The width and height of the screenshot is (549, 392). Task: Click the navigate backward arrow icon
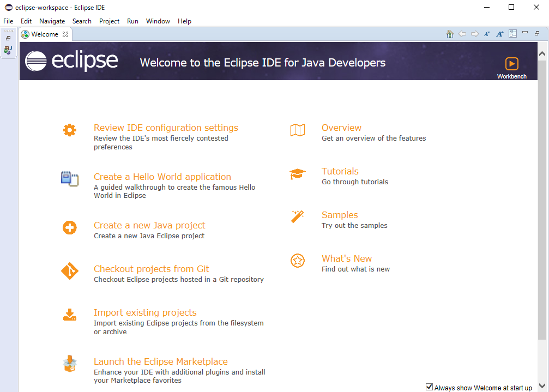coord(462,34)
